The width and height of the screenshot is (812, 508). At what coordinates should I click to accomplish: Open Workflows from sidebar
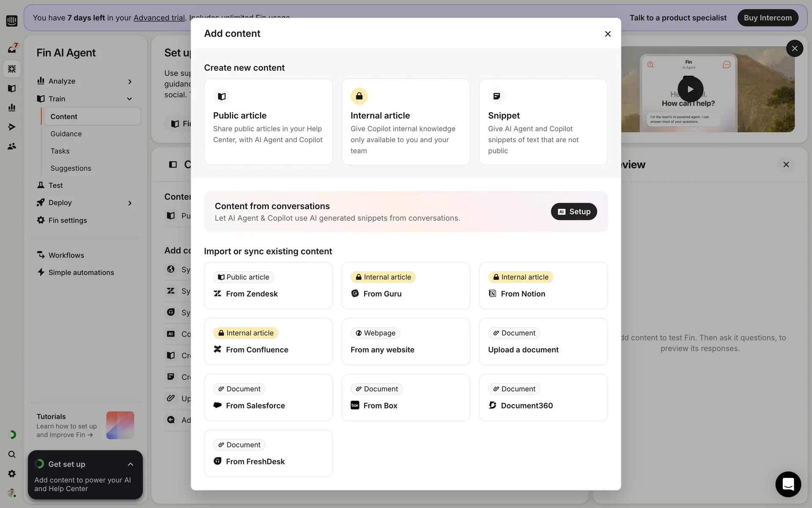(x=66, y=255)
